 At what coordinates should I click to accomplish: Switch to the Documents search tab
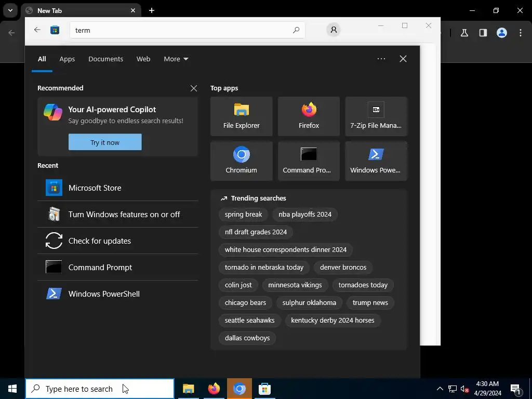[105, 59]
